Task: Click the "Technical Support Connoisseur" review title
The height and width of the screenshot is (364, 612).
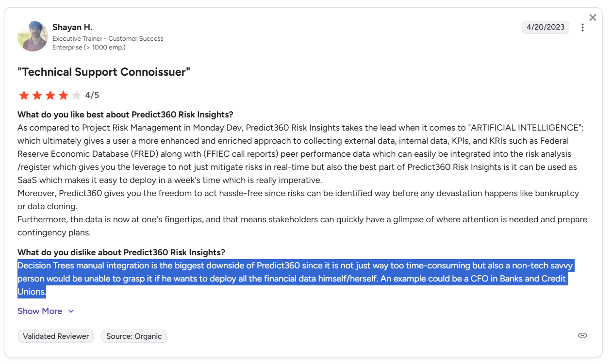Action: pyautogui.click(x=104, y=72)
